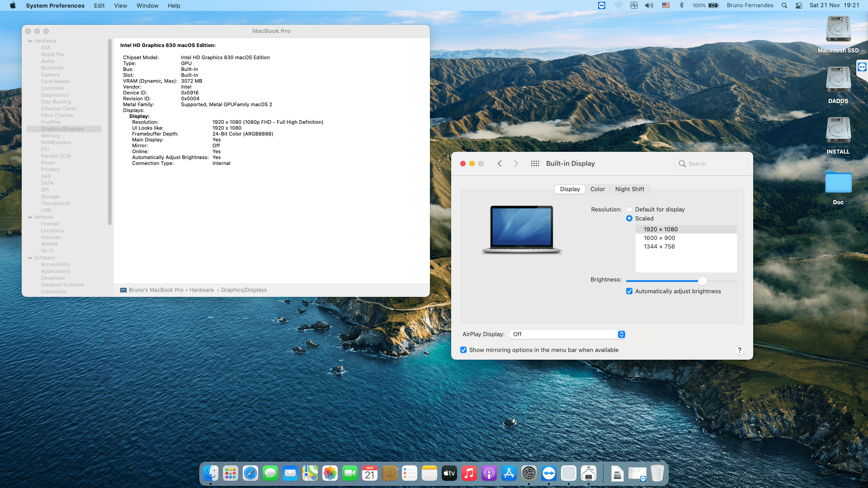Open Bluetooth from the menu bar
The height and width of the screenshot is (488, 868).
pos(682,5)
